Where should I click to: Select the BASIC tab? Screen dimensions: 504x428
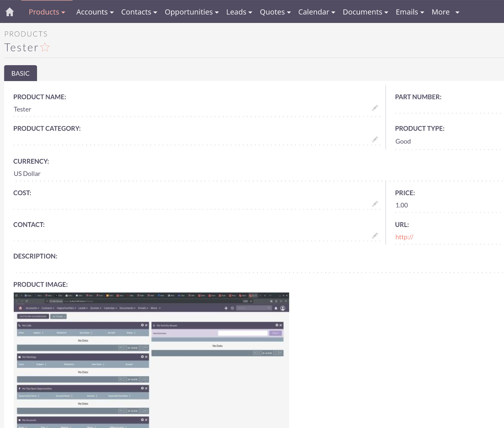pos(21,73)
